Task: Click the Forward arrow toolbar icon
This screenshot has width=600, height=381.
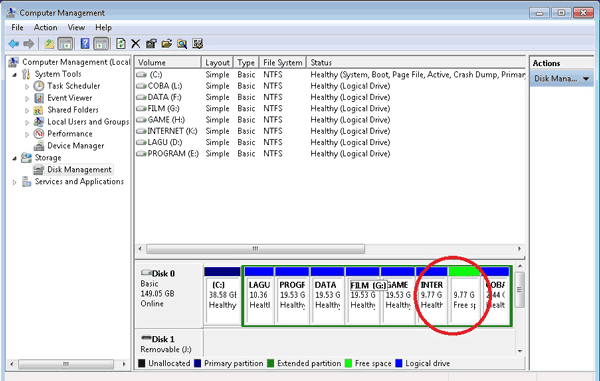Action: 29,44
